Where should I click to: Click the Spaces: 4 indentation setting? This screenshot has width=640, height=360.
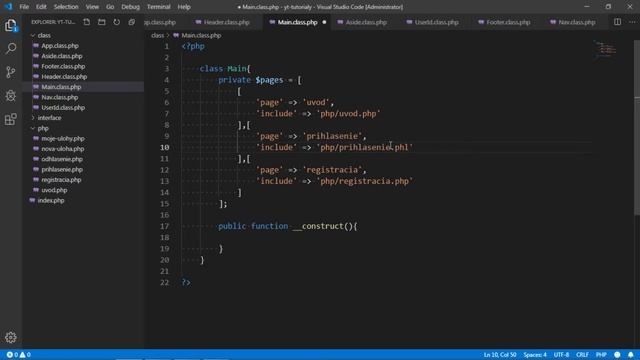535,355
